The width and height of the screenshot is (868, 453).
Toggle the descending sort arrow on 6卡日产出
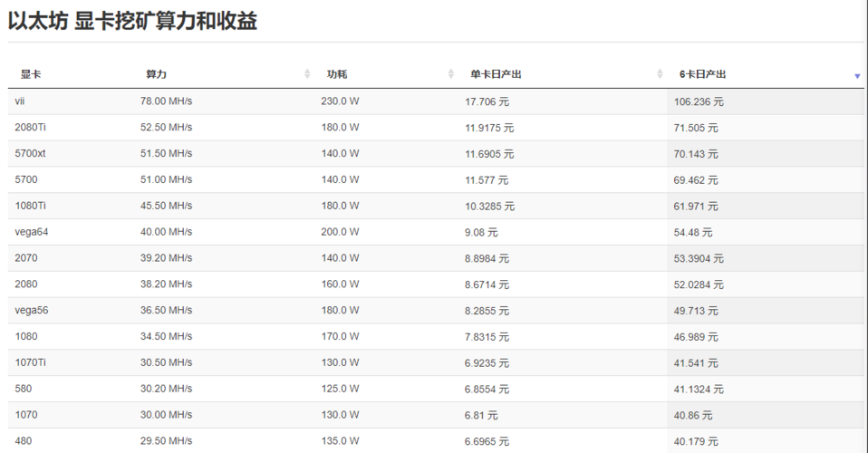857,76
